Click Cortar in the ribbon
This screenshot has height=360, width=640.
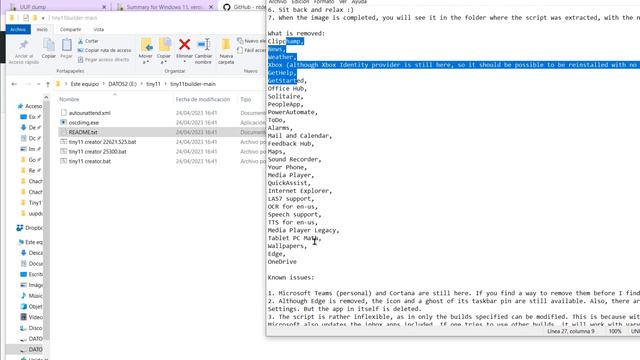click(88, 41)
